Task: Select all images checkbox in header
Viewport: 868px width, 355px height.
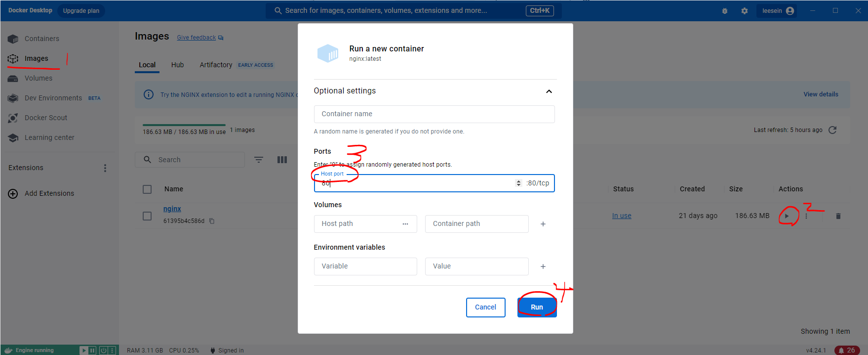Action: [147, 189]
